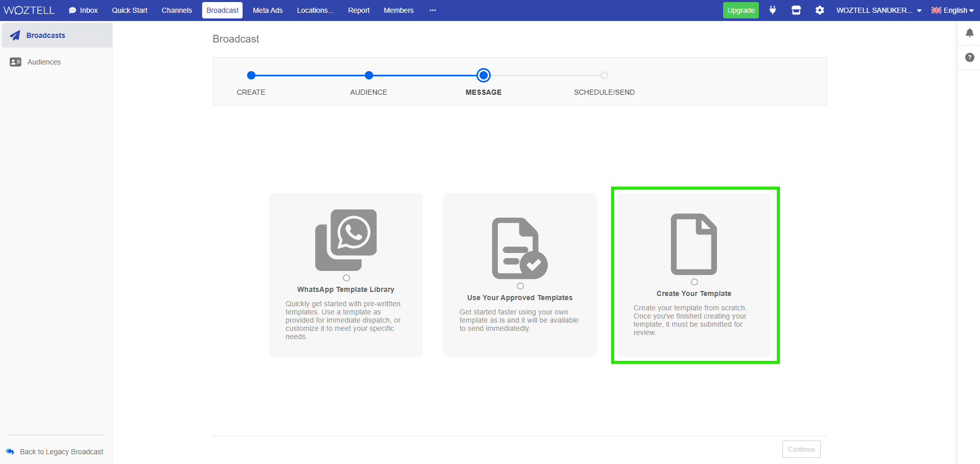Open the marketplace store icon

pos(796,10)
